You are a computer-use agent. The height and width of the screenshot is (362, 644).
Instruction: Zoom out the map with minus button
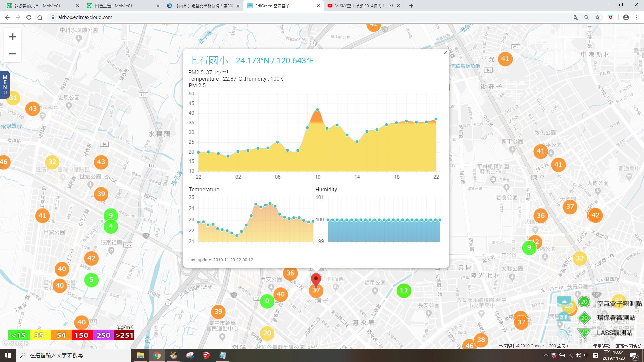pos(12,54)
